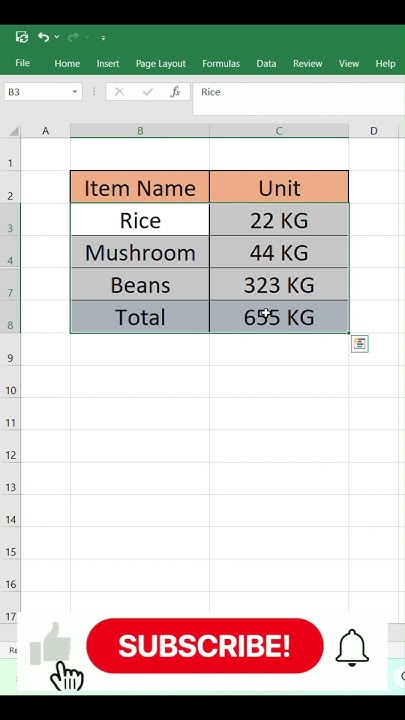This screenshot has width=405, height=720.
Task: Click the red SUBSCRIBE button
Action: click(205, 646)
